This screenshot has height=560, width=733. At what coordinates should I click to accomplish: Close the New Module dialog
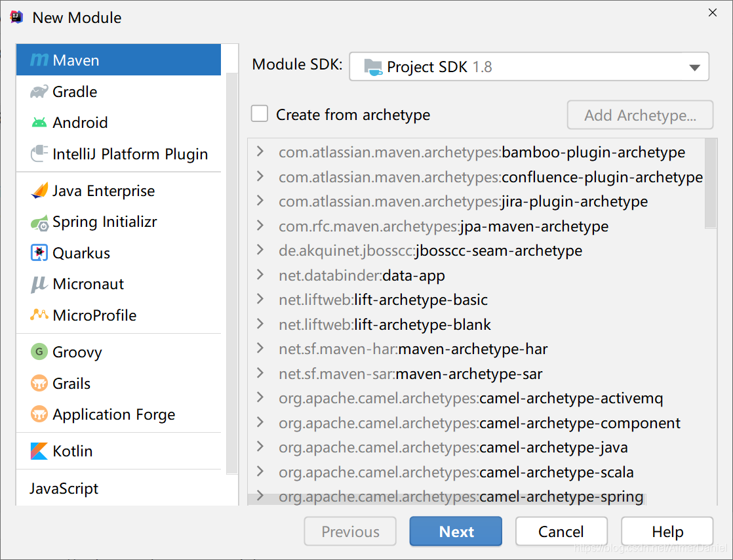(713, 12)
